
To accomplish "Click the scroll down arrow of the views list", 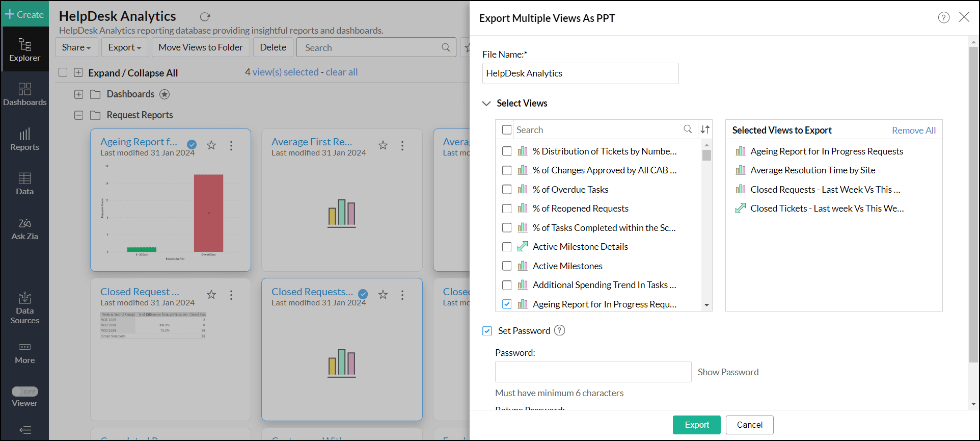I will pyautogui.click(x=706, y=305).
